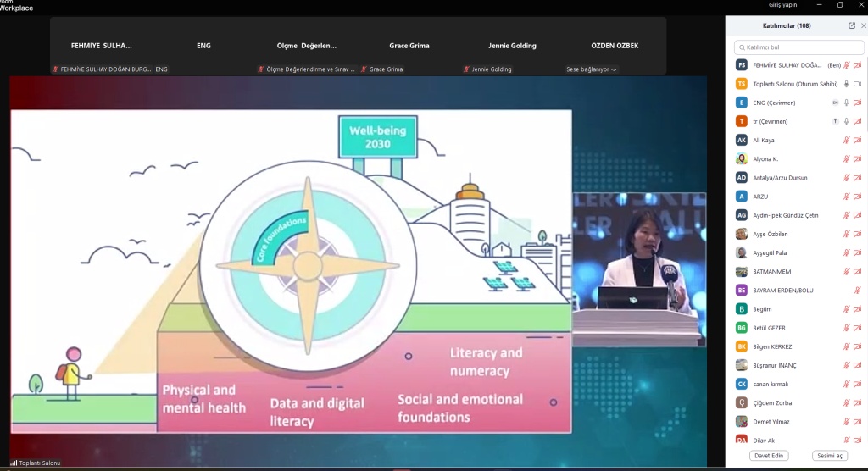The width and height of the screenshot is (868, 471).
Task: Select the ÖZDEN ÖZBEK video tile
Action: [x=615, y=46]
